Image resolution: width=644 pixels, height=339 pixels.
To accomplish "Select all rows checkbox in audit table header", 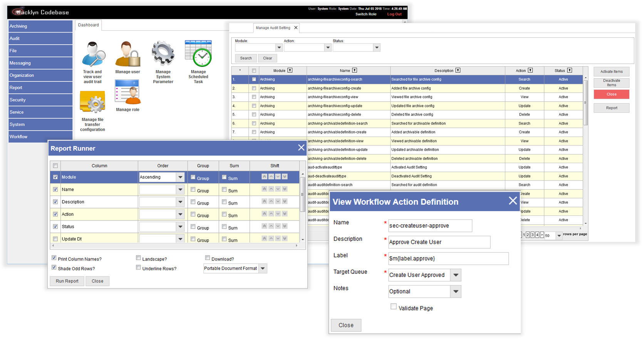I will [x=254, y=70].
